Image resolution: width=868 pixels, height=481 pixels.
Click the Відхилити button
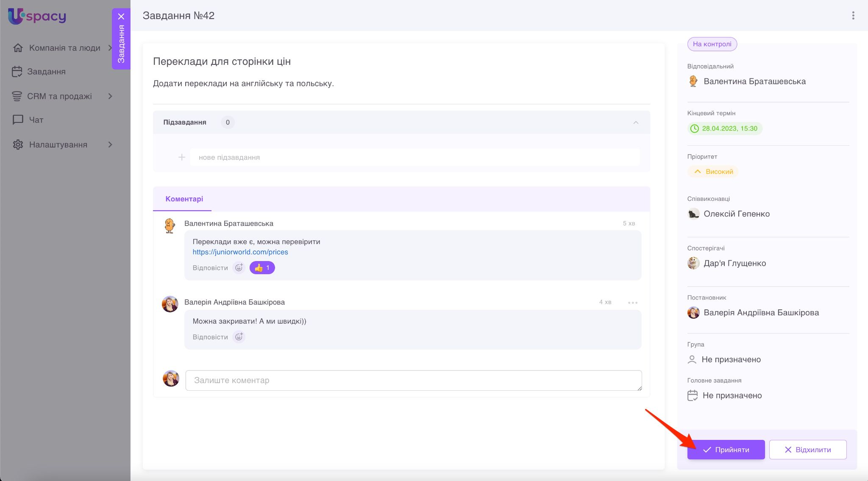click(807, 450)
